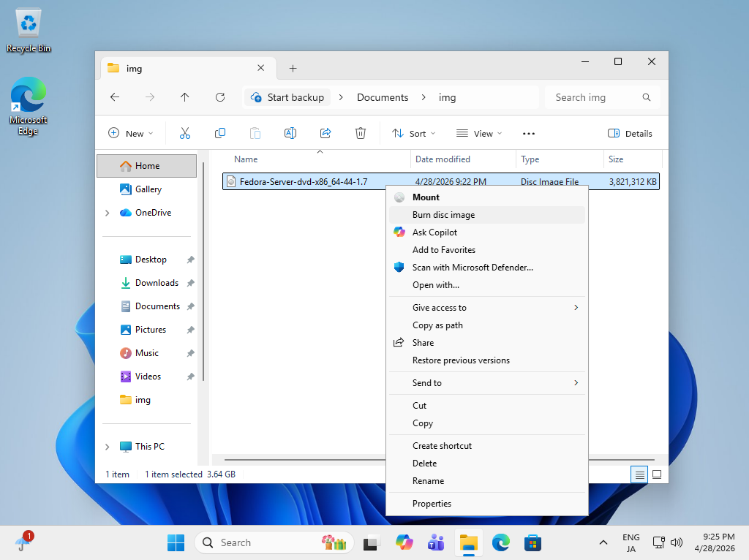Click Start backup in address bar
Viewport: 749px width, 560px height.
tap(287, 97)
